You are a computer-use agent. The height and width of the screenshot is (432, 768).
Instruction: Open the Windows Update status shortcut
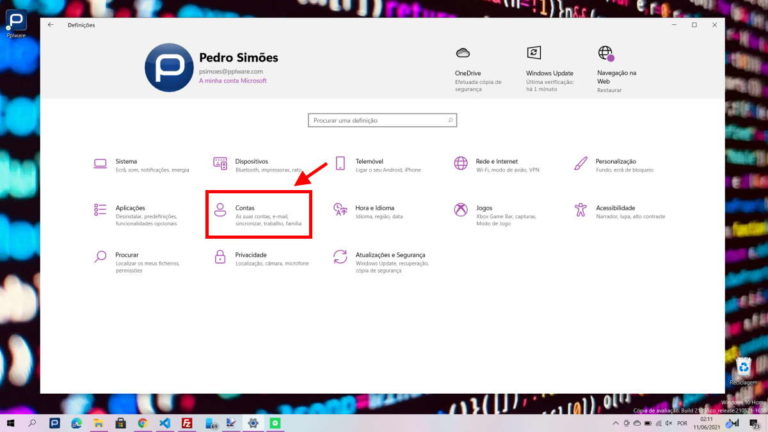point(548,66)
